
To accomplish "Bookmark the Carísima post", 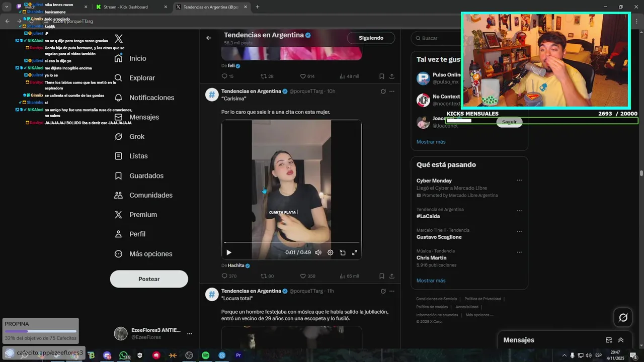I will click(x=382, y=276).
